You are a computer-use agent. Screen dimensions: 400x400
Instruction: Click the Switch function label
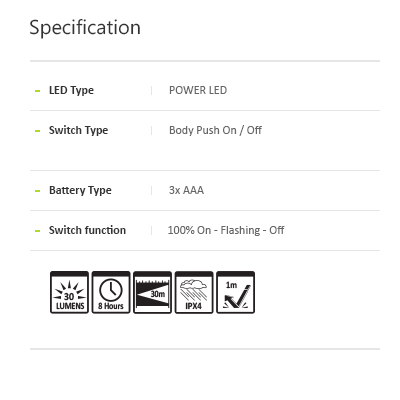click(87, 230)
